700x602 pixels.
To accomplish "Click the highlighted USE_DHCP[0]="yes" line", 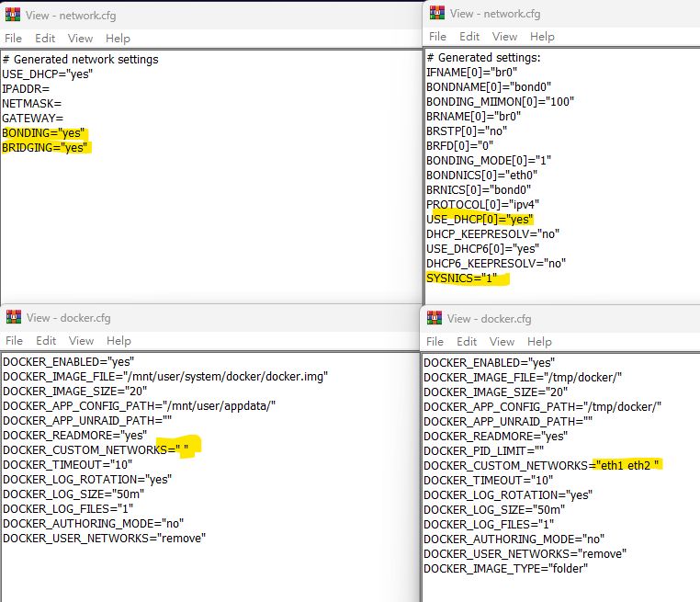I will (x=480, y=220).
